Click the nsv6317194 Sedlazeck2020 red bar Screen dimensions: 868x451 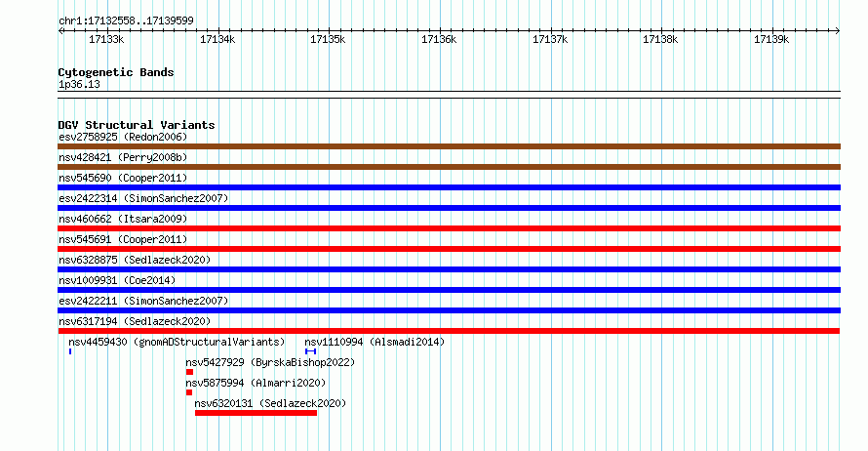pos(449,331)
